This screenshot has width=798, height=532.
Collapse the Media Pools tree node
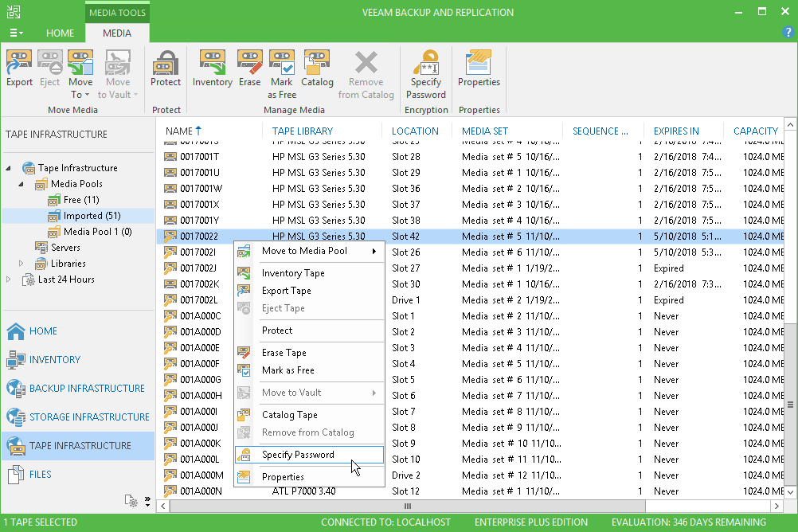pos(22,184)
